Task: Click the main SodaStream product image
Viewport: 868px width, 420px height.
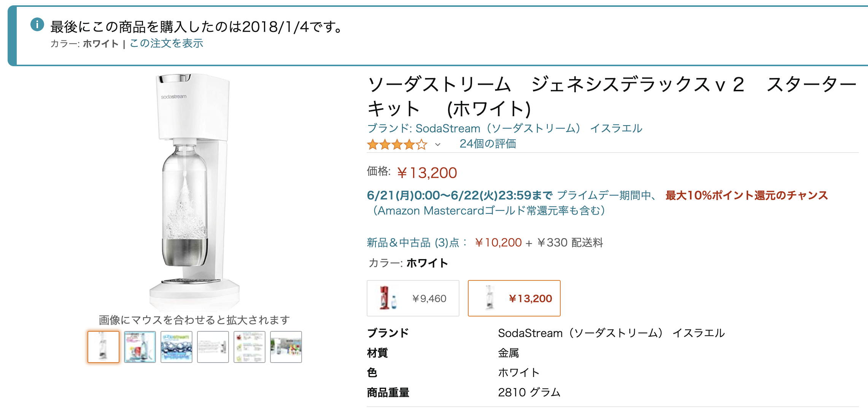Action: (194, 190)
